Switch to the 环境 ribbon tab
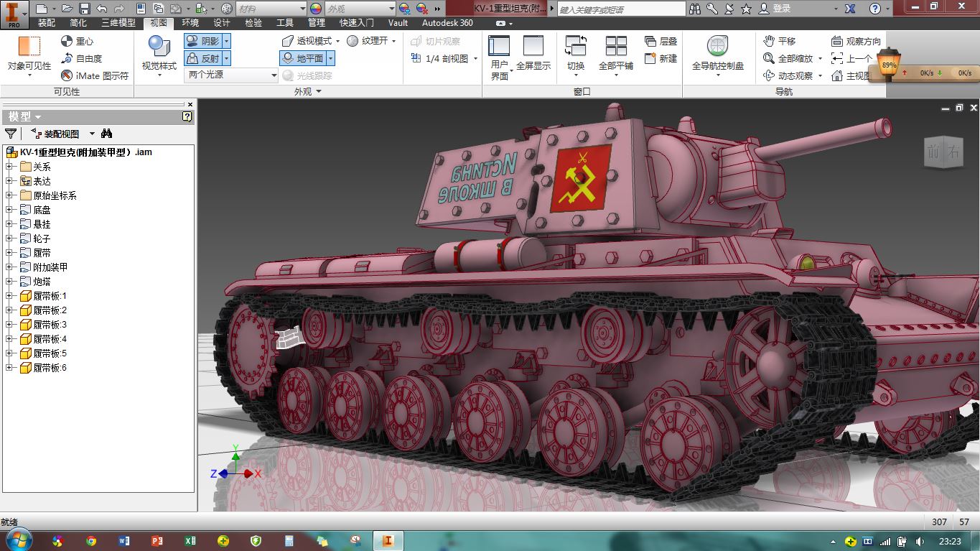 [x=190, y=23]
